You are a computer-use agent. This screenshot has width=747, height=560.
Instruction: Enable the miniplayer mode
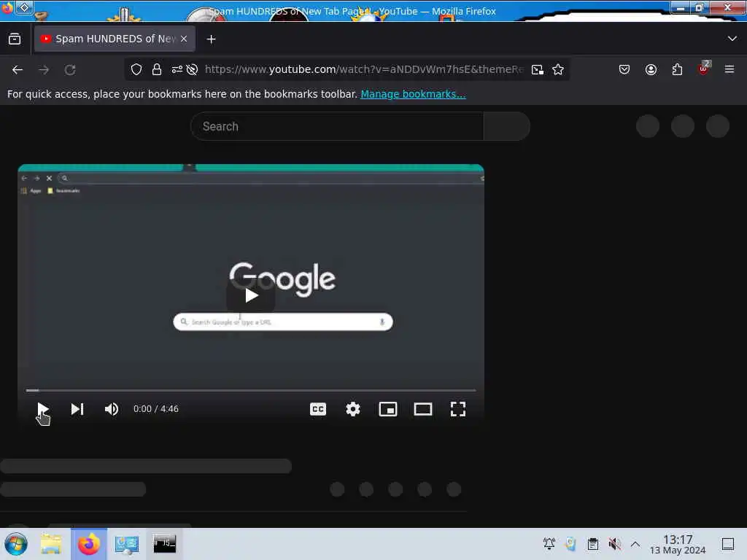[x=388, y=409]
